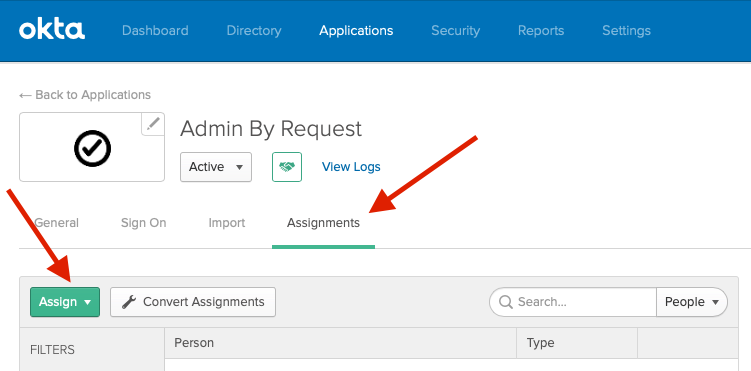Click the back arrow to Applications

[x=25, y=95]
